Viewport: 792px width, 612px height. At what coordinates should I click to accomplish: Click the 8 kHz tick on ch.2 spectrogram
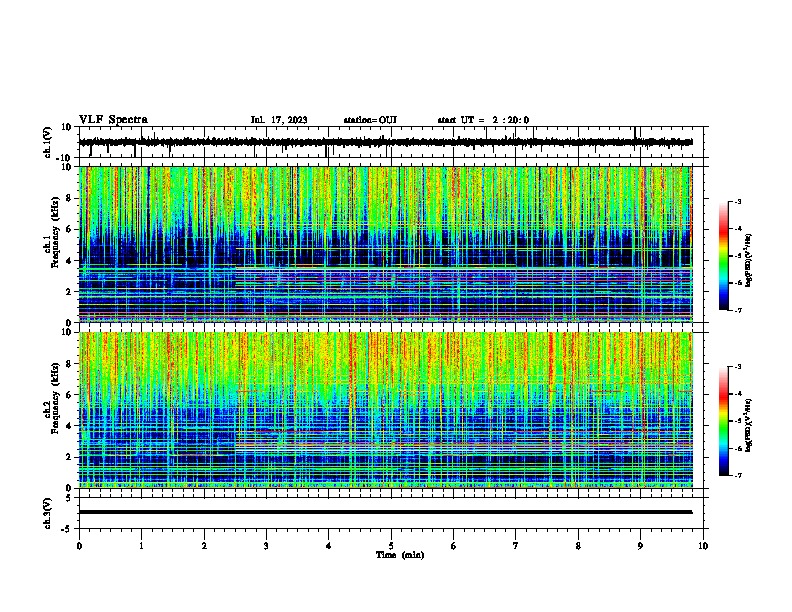pos(69,364)
